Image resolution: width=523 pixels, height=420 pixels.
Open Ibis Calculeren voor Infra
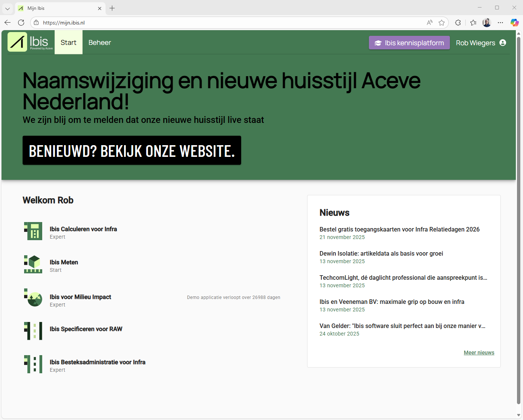point(83,229)
